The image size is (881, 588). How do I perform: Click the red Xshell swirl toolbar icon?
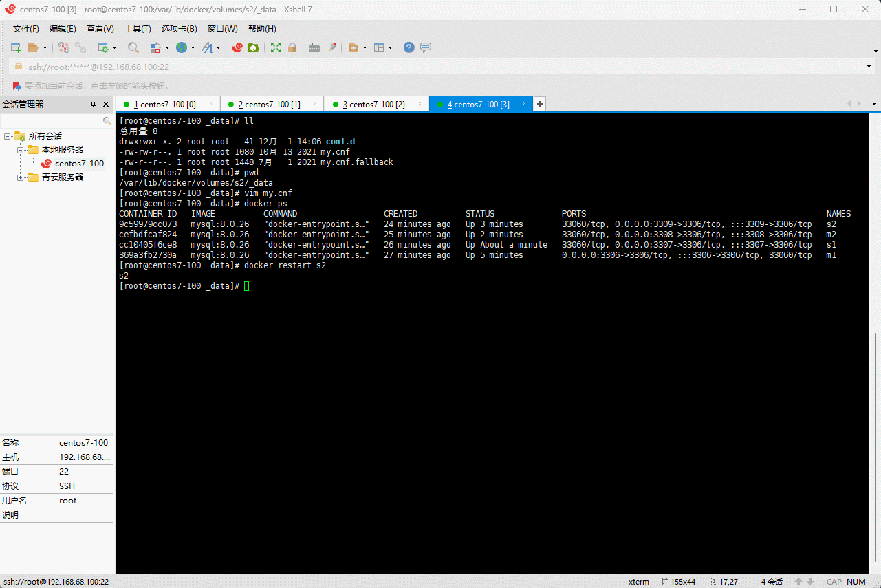pyautogui.click(x=237, y=47)
